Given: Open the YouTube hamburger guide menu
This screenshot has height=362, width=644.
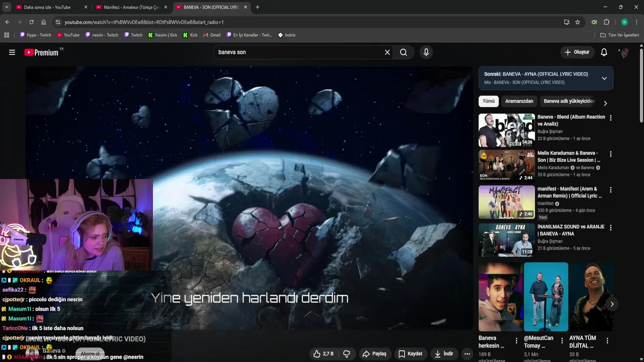Looking at the screenshot, I should pos(12,52).
